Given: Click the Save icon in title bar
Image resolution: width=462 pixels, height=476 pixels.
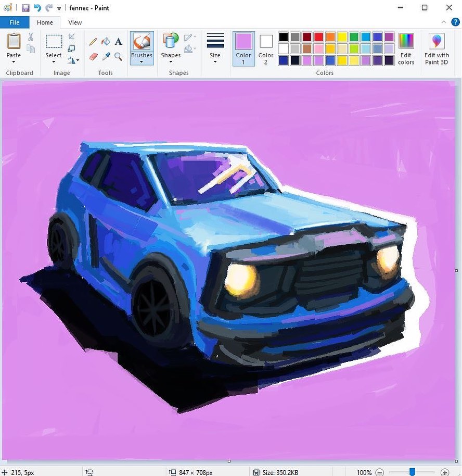Looking at the screenshot, I should coord(26,8).
